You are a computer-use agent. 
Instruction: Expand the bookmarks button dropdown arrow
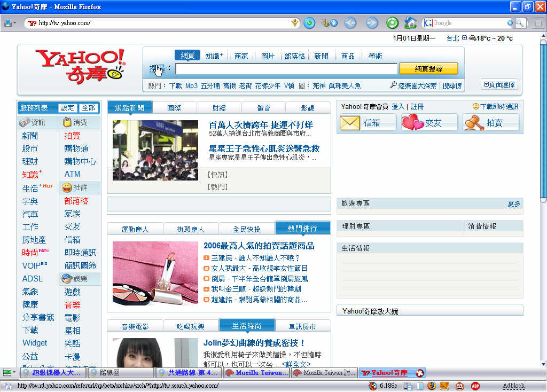click(14, 23)
